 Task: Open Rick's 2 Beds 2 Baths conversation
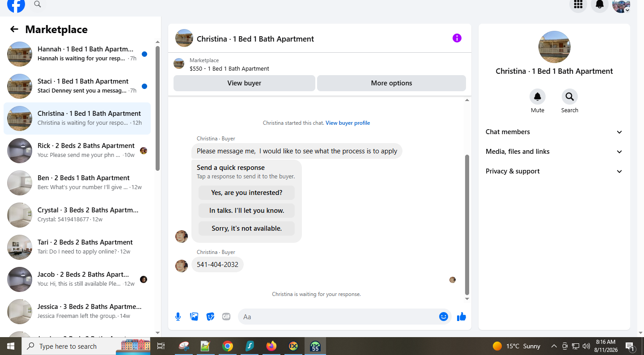tap(77, 151)
